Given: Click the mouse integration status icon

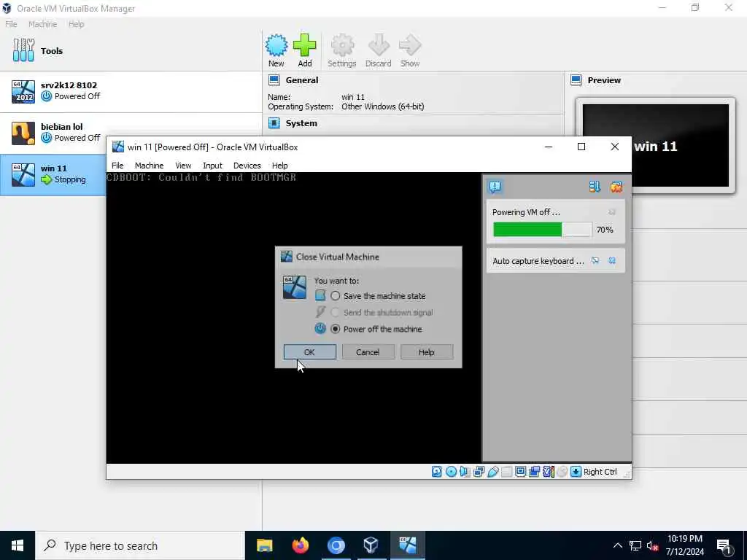Looking at the screenshot, I should coord(562,472).
